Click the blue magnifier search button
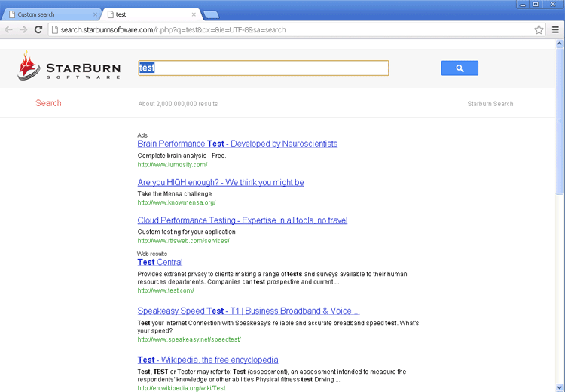 (460, 68)
